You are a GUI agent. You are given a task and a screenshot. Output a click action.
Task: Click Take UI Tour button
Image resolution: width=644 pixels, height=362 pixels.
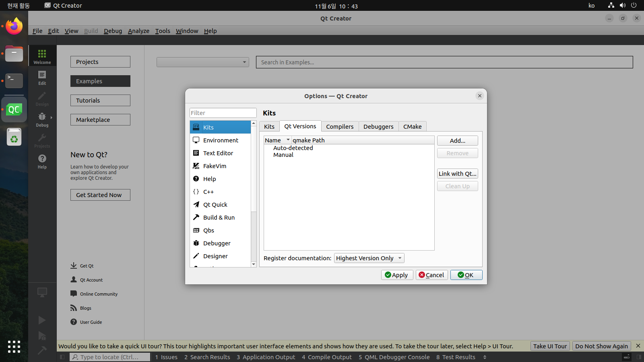tap(550, 346)
